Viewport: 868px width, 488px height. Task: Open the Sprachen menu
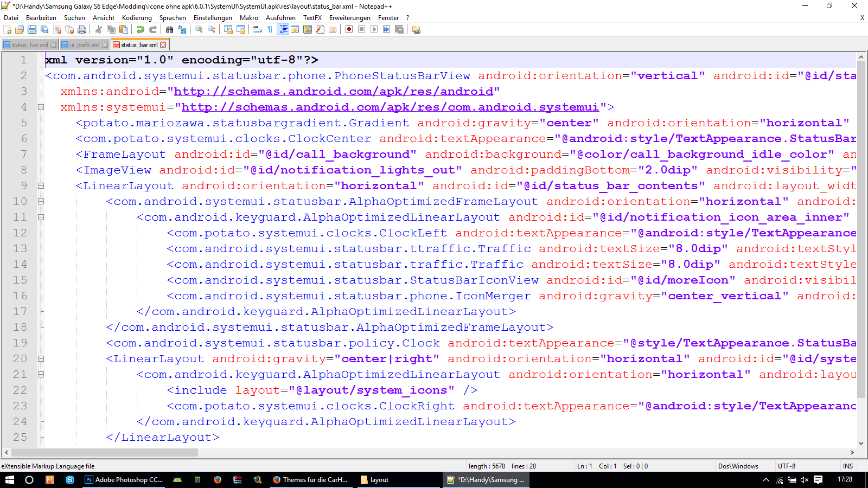(x=173, y=18)
